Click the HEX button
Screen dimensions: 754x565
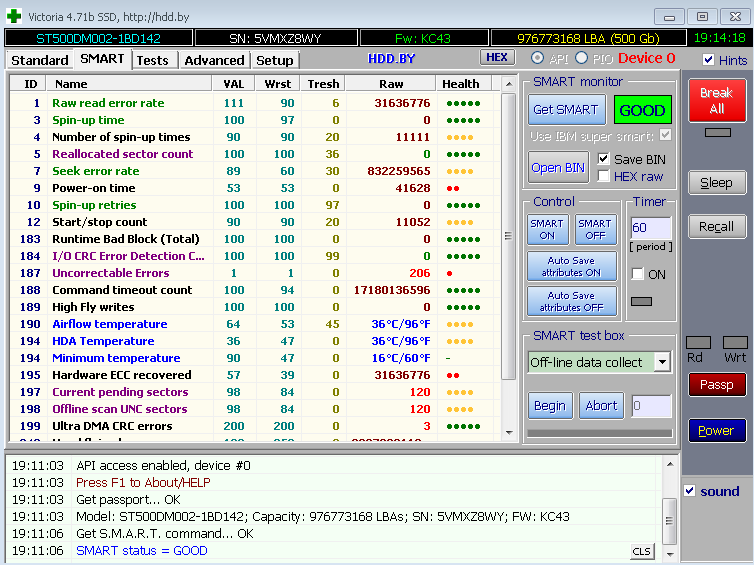pyautogui.click(x=497, y=57)
